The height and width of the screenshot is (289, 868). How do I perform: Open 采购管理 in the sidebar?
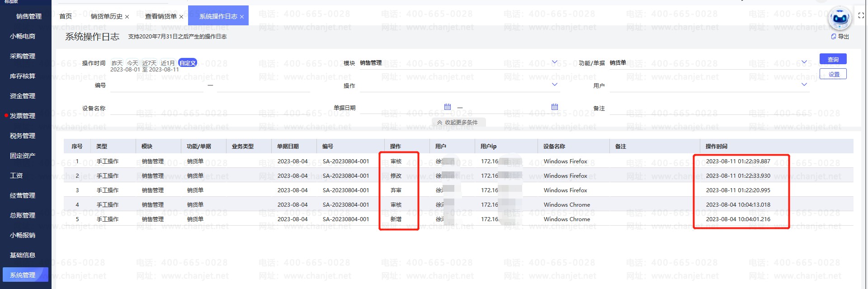click(x=23, y=56)
